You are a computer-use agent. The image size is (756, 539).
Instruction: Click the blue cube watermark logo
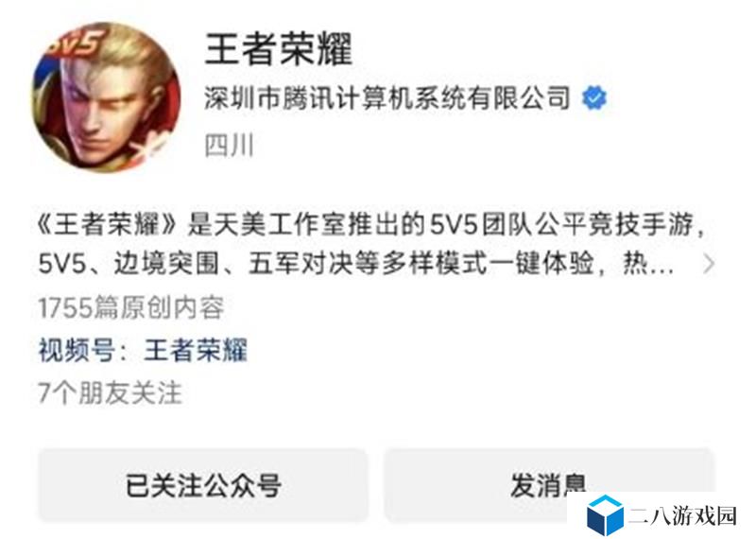point(605,514)
